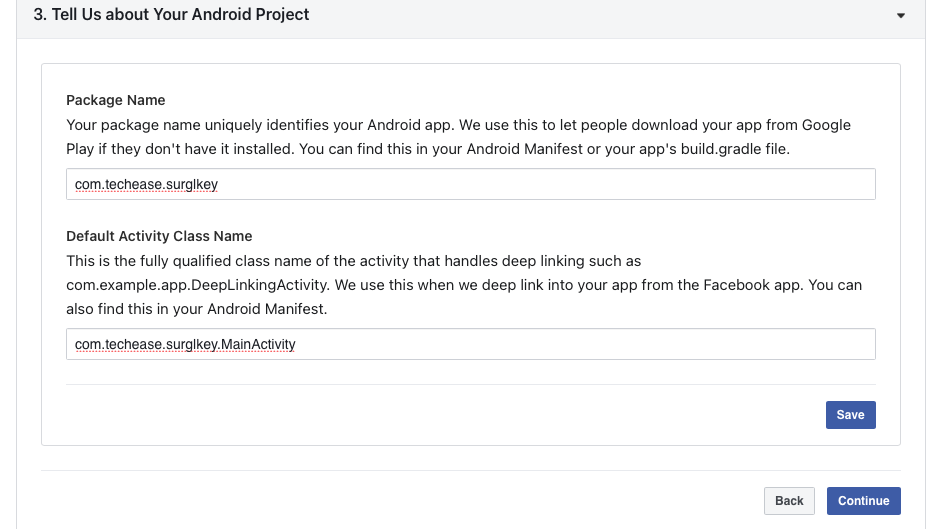Click 'Android Manifest' in the package description
The width and height of the screenshot is (942, 529).
[524, 149]
